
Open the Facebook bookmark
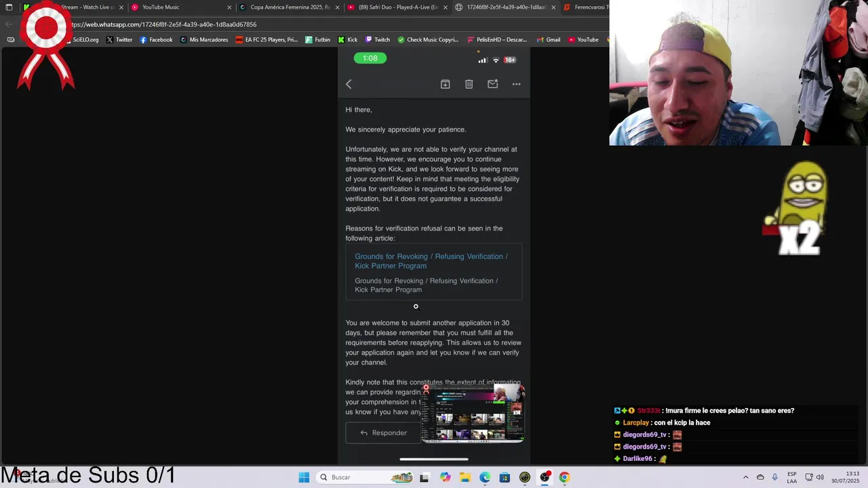click(156, 40)
